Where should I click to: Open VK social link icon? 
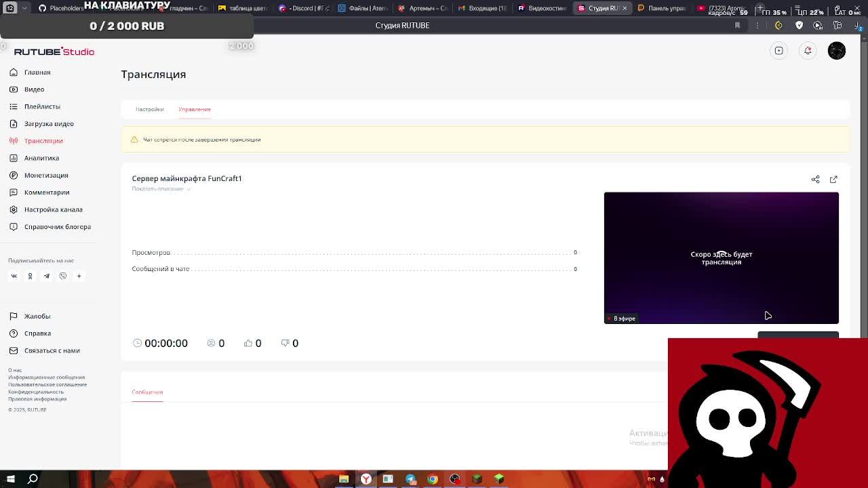pos(14,276)
